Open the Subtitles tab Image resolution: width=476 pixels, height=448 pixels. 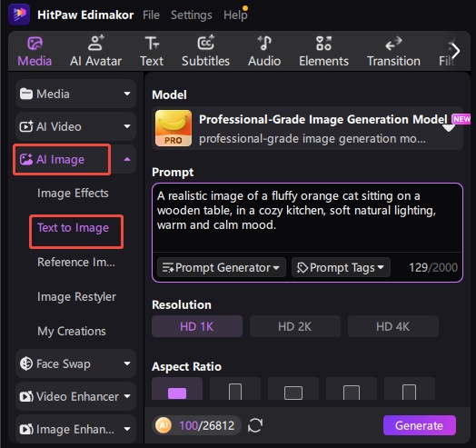pos(205,52)
